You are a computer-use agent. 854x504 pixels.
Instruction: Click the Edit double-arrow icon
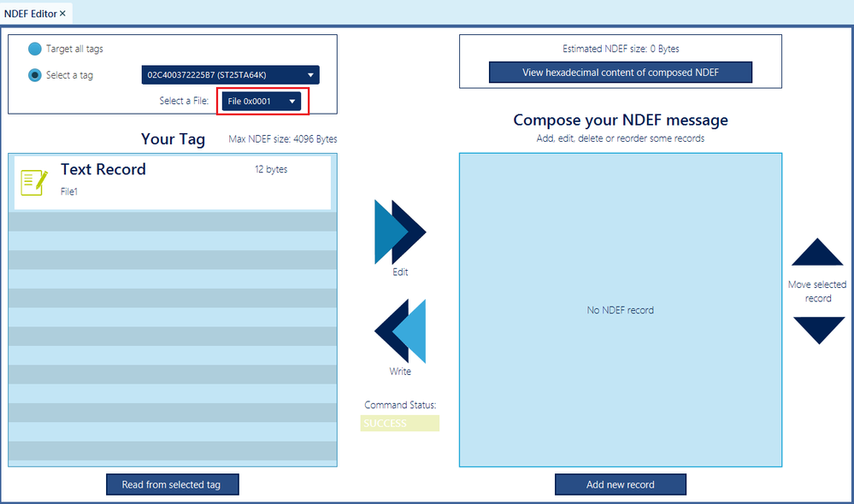coord(400,231)
